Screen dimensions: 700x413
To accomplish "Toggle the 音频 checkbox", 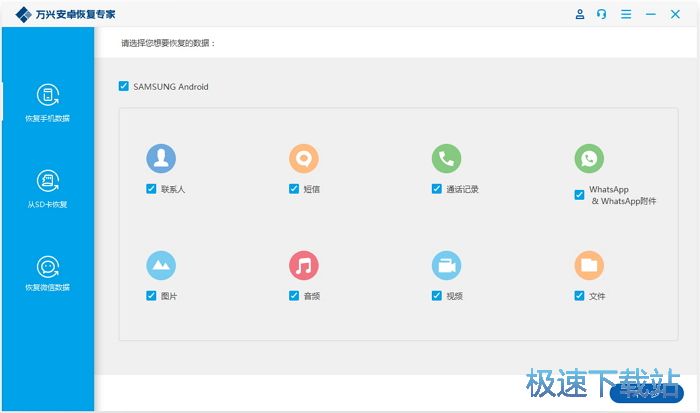I will click(x=294, y=296).
